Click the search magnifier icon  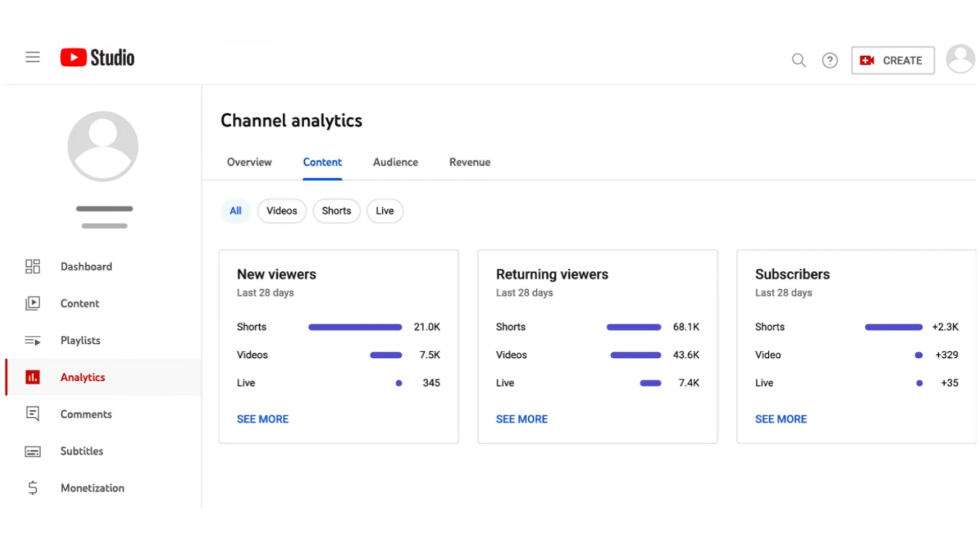(798, 61)
